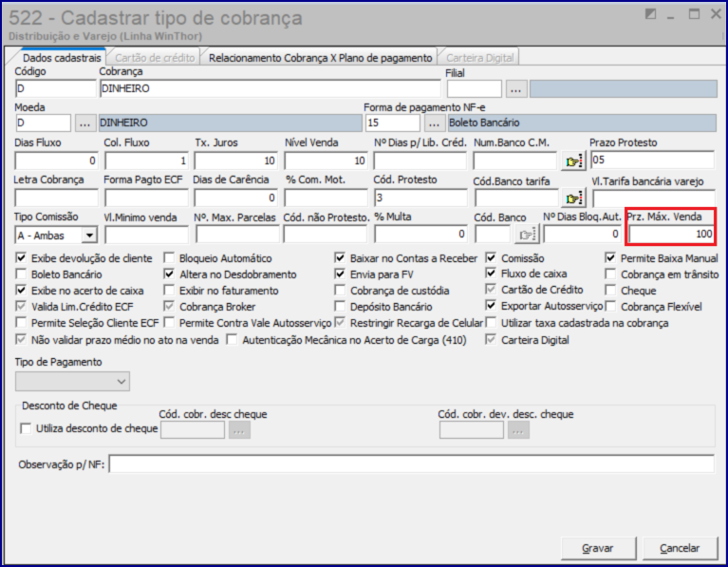
Task: Check Cobrança de custódia checkbox
Action: point(341,291)
